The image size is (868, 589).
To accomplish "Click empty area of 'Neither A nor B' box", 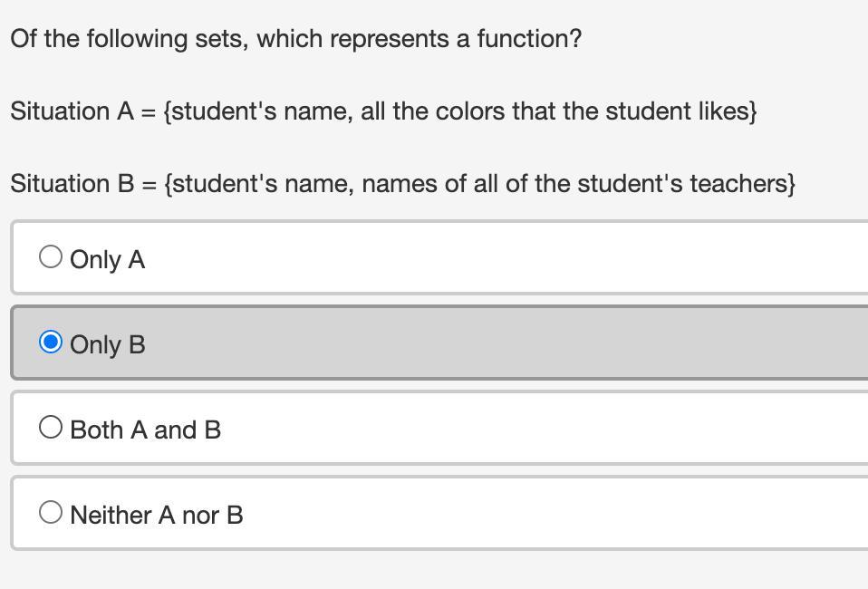I will pos(544,514).
